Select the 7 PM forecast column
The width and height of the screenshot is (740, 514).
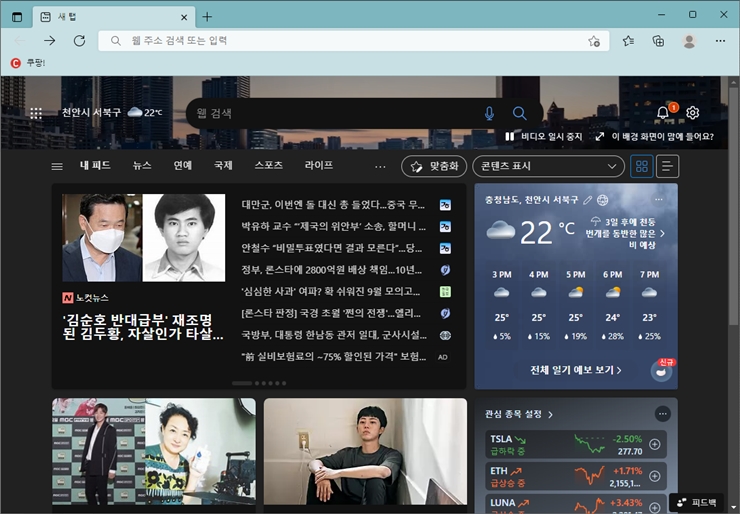click(x=649, y=305)
